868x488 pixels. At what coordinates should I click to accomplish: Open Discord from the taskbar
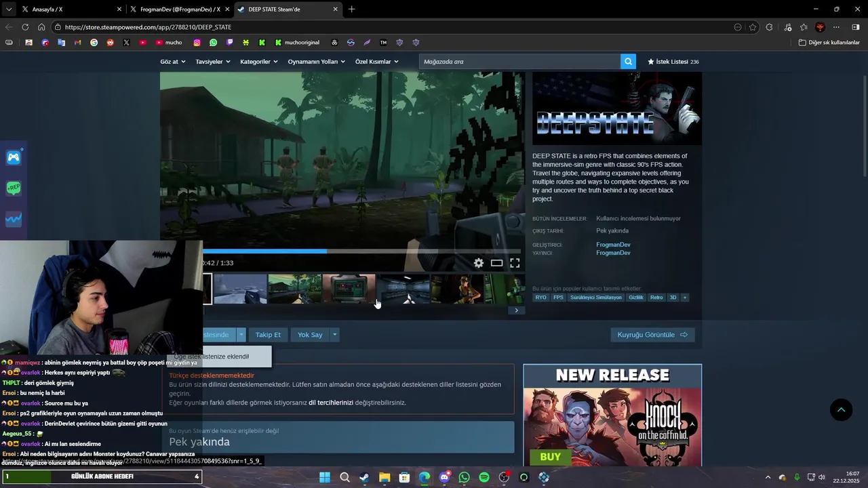[444, 477]
